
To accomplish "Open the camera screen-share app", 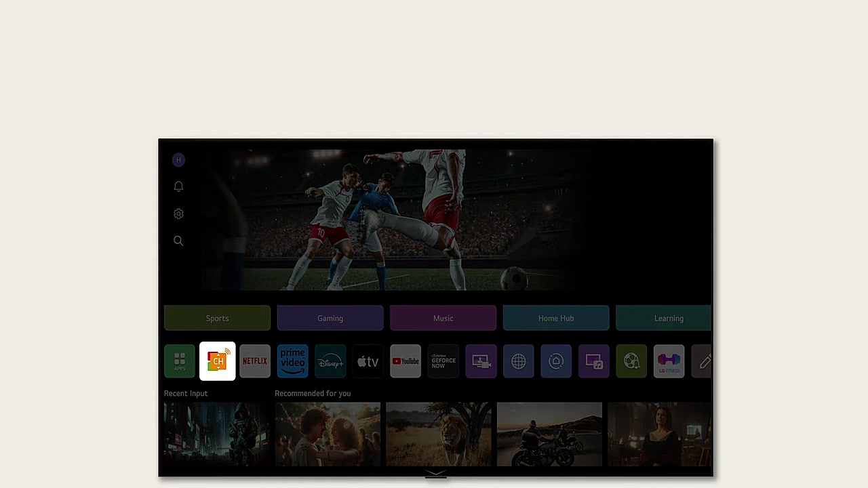I will click(481, 361).
